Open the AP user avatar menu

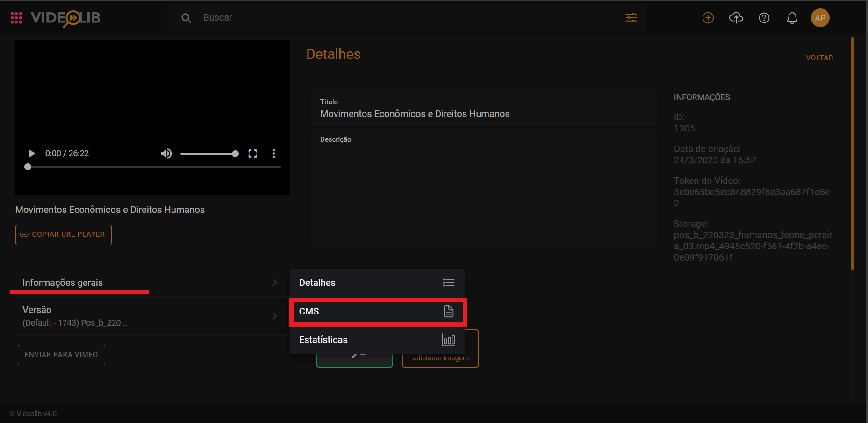pyautogui.click(x=820, y=18)
